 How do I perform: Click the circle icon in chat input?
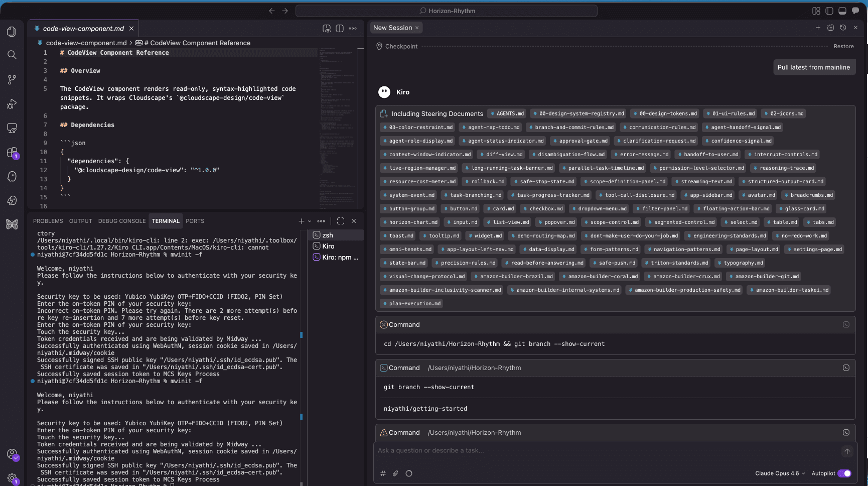(409, 473)
